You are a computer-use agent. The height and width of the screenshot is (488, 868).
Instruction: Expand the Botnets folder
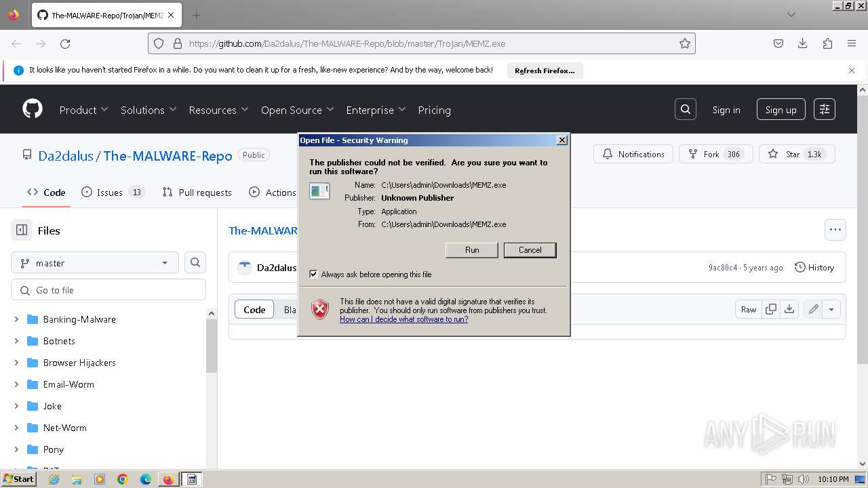(16, 341)
